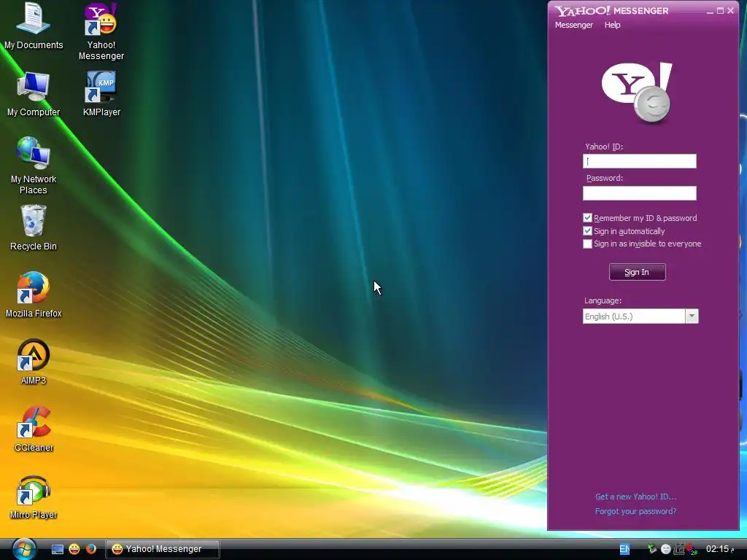The image size is (747, 560).
Task: Open the Start menu orb
Action: point(24,549)
